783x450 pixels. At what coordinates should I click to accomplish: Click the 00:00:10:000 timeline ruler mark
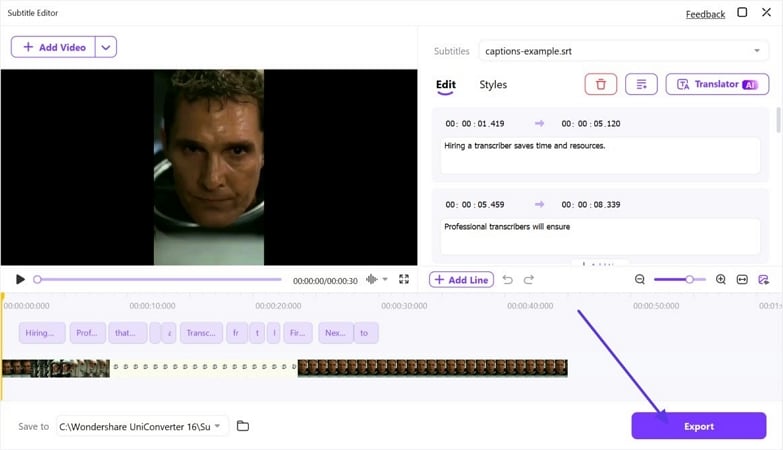coord(152,306)
